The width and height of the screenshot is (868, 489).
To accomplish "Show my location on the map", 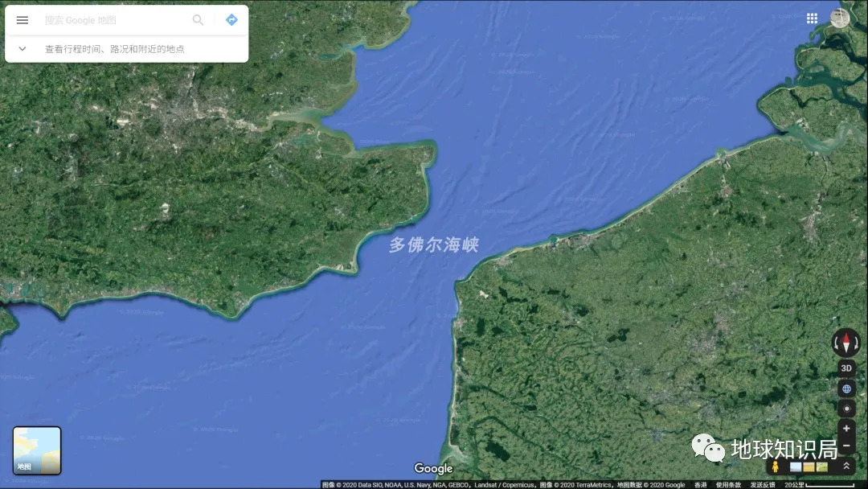I will 845,409.
